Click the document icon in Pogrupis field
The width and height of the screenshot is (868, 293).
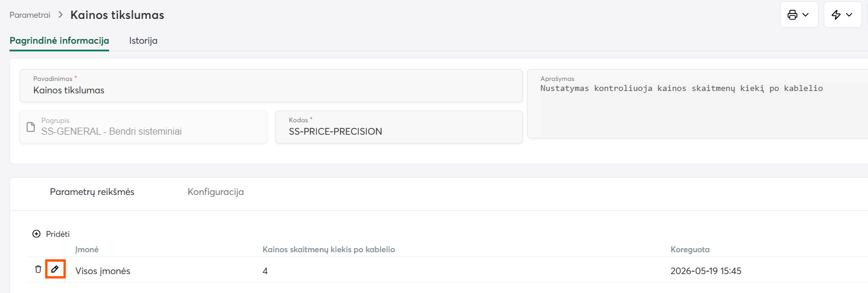31,127
